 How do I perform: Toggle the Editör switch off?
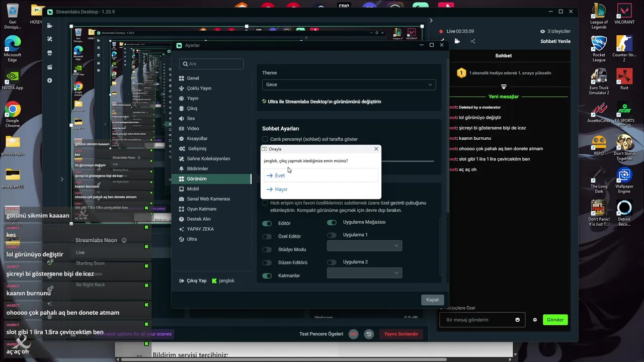(x=267, y=223)
